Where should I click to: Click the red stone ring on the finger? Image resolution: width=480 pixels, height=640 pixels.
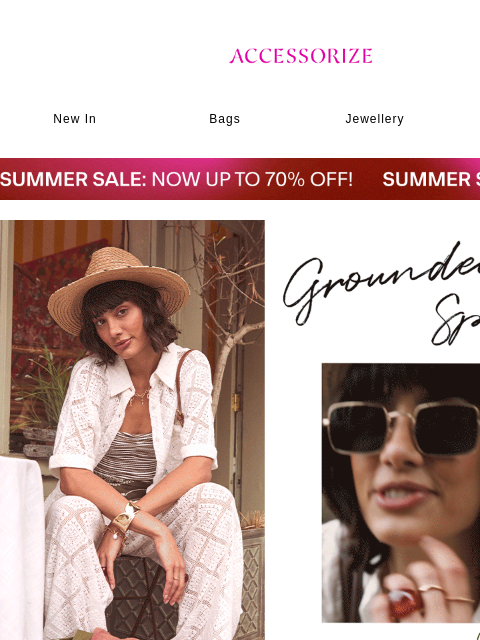pos(404,603)
